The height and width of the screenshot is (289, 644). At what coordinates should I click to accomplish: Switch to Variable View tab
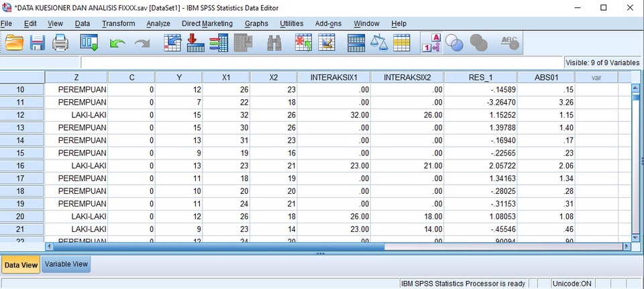66,264
